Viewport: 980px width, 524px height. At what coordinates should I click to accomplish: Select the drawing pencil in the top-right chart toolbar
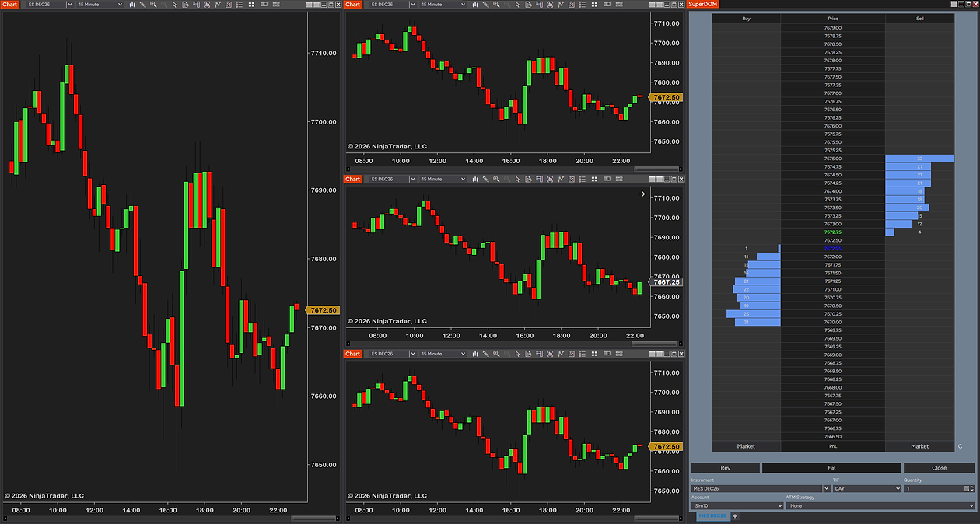[485, 5]
